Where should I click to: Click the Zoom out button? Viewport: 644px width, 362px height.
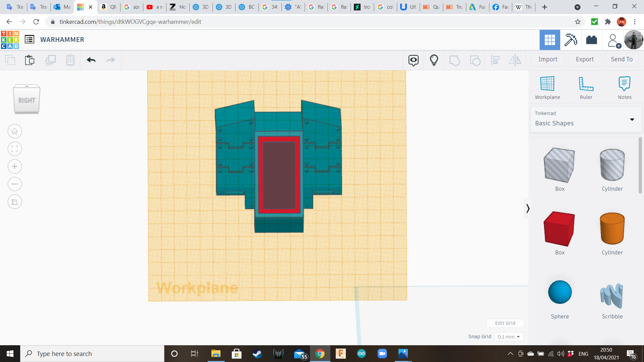point(15,184)
